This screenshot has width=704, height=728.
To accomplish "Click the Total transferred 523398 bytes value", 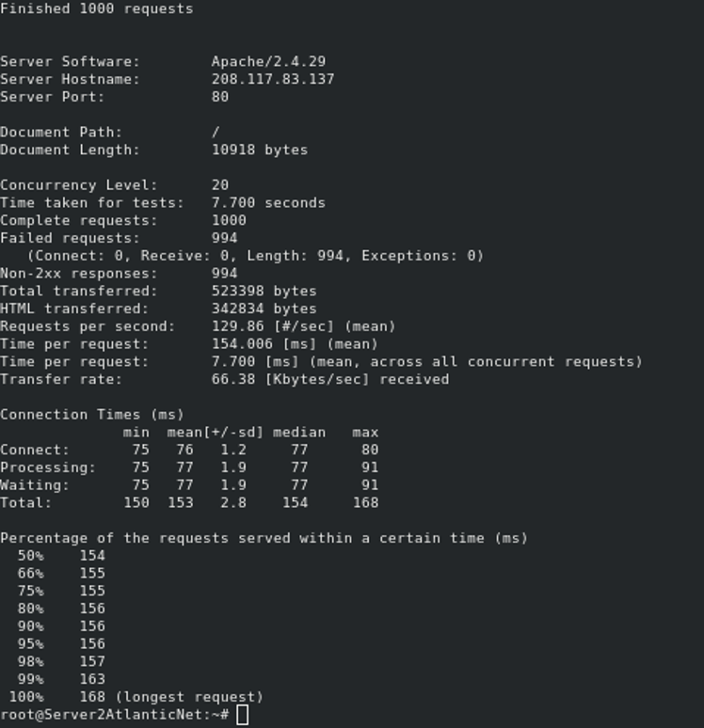I will [x=264, y=292].
